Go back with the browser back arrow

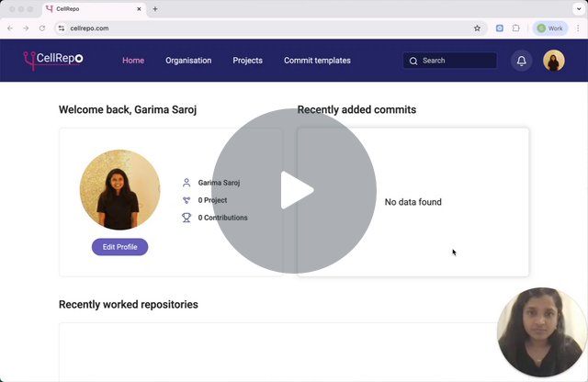click(10, 28)
